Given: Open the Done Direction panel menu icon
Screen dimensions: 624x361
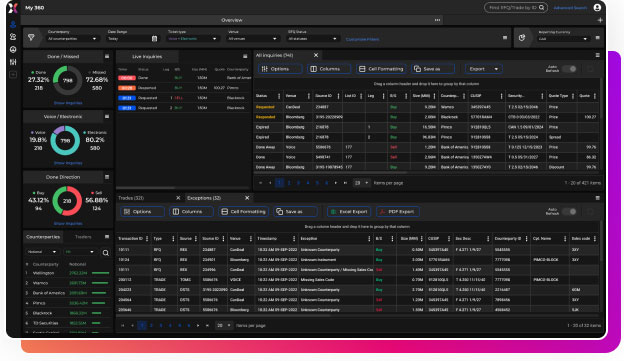Looking at the screenshot, I should click(107, 177).
